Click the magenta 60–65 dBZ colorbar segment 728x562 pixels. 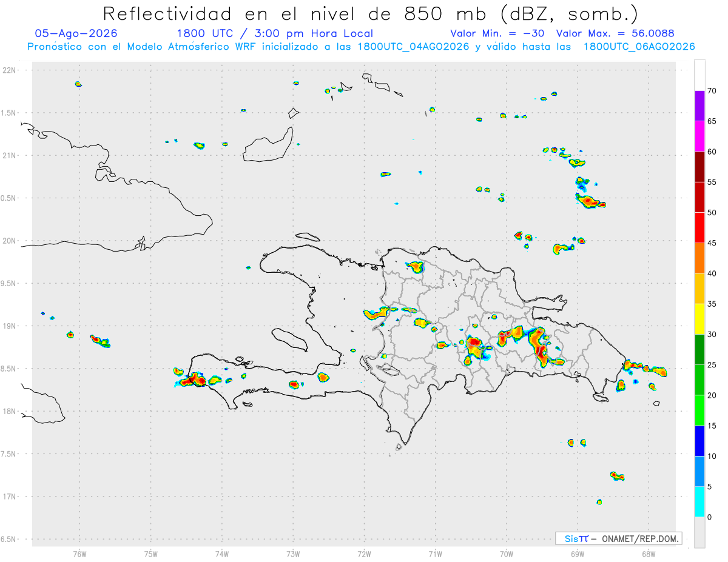tap(700, 136)
